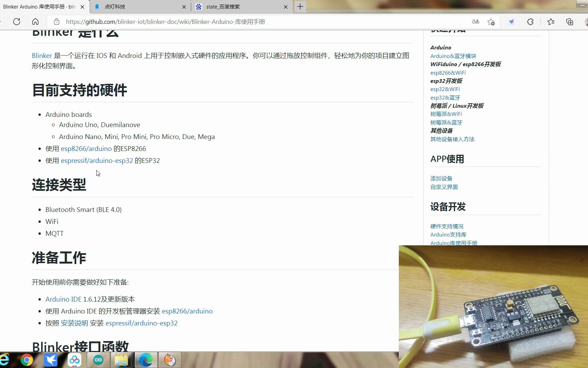Image resolution: width=588 pixels, height=368 pixels.
Task: Open the Extensions puzzle icon in Edge
Action: 530,21
